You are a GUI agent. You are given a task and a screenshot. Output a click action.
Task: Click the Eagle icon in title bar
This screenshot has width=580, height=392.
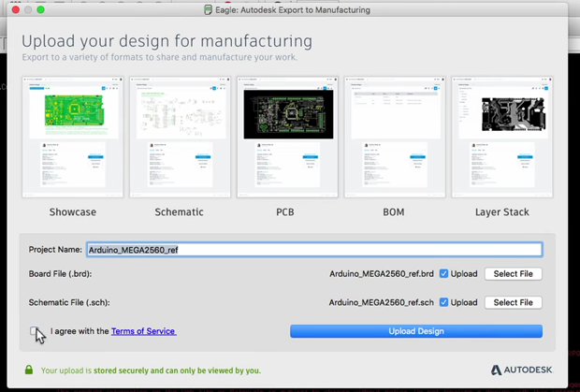tap(209, 10)
